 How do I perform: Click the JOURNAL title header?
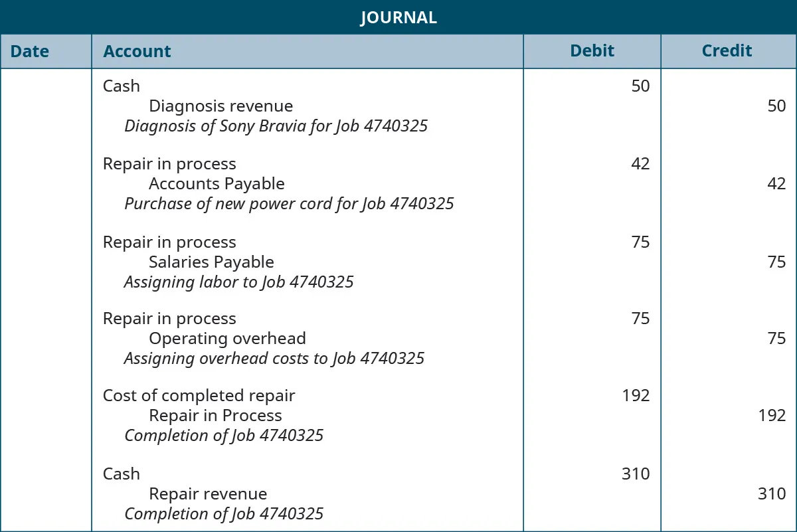coord(398,17)
